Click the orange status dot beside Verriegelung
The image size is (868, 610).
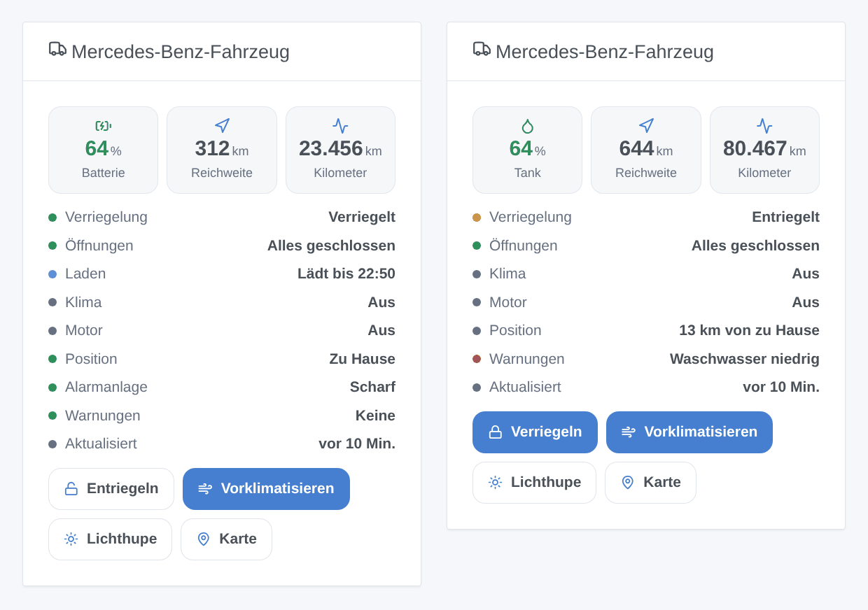[x=477, y=218]
